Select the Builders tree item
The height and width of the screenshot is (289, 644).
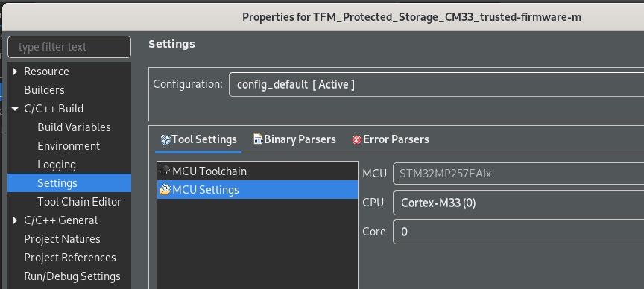(x=45, y=90)
